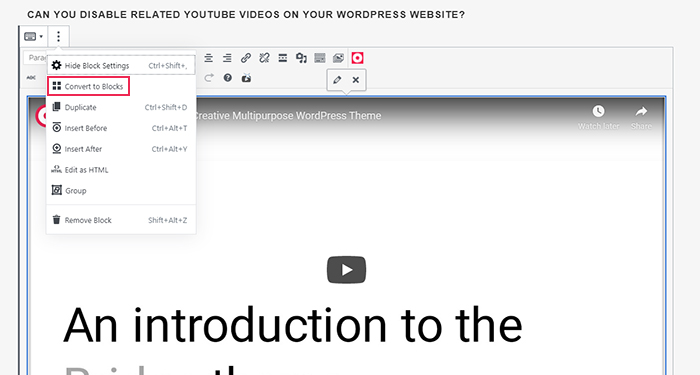Click the insert link icon
The width and height of the screenshot is (700, 375).
click(x=246, y=58)
